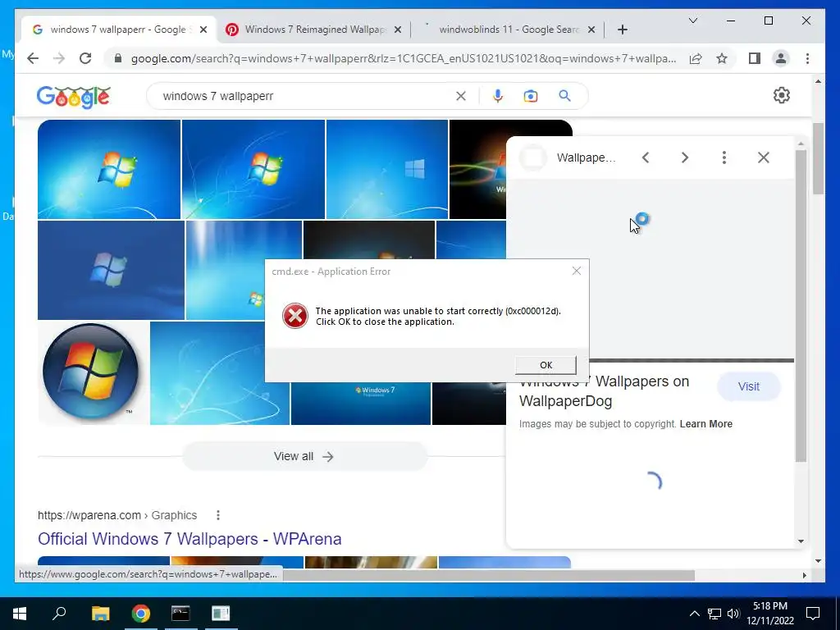Switch to Chrome in the taskbar
Viewport: 840px width, 630px height.
pyautogui.click(x=141, y=614)
